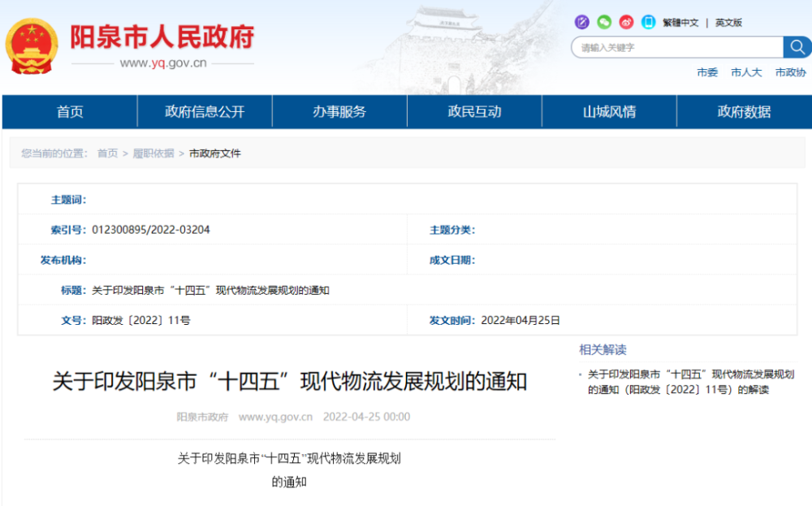Click the blue mobile phone icon
The height and width of the screenshot is (506, 812).
coord(648,22)
